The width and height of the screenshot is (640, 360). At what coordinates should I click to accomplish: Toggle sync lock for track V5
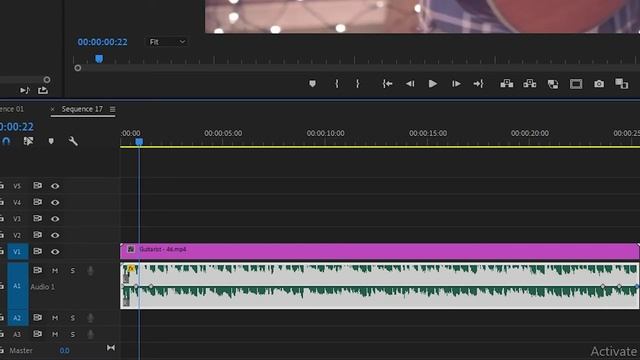click(x=38, y=186)
